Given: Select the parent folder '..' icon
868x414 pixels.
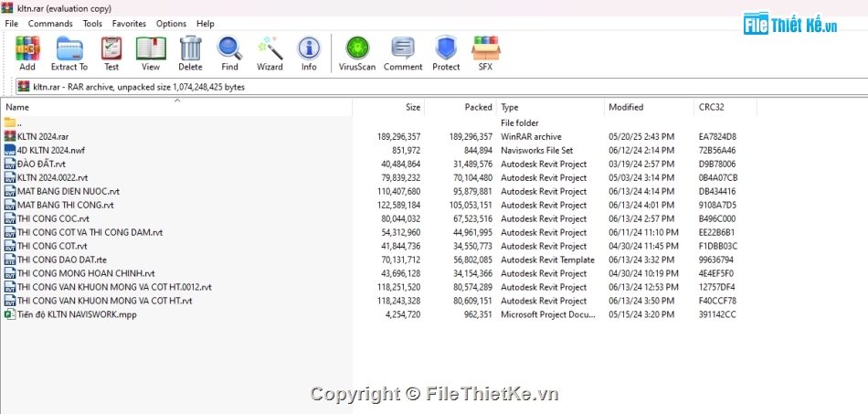Looking at the screenshot, I should [10, 122].
